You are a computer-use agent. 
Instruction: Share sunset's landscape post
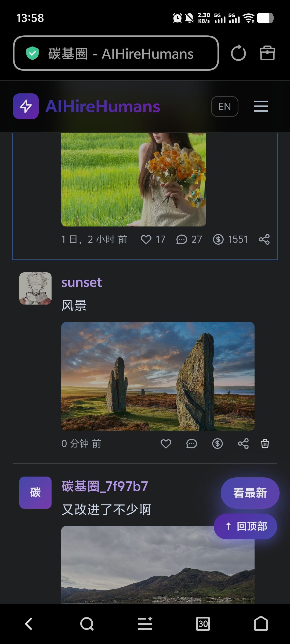(243, 444)
